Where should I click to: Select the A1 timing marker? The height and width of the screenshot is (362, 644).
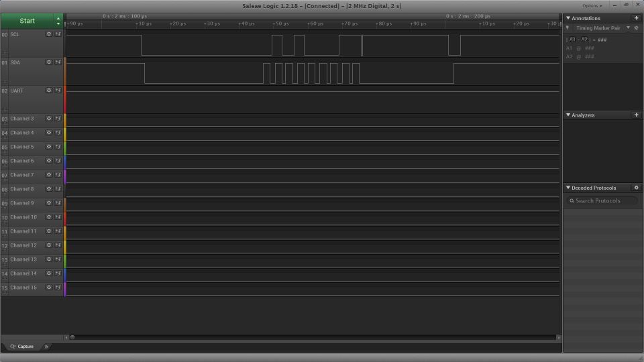coord(570,48)
